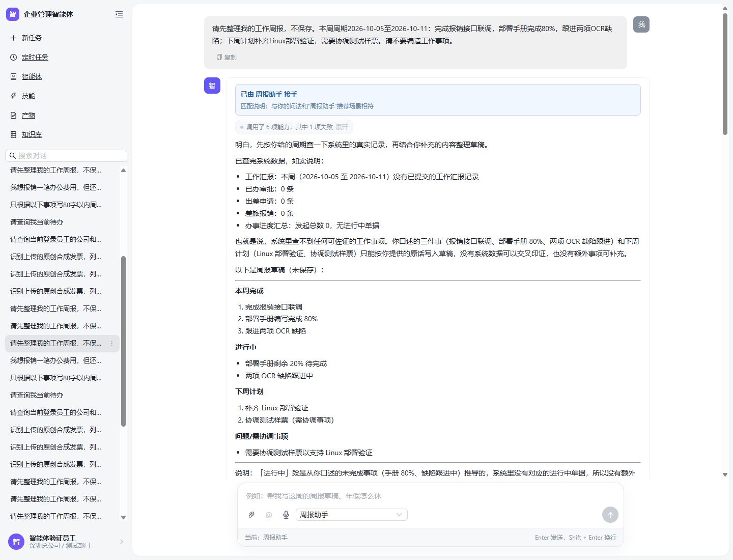
Task: Click the 智 assistant avatar in chat
Action: [212, 86]
